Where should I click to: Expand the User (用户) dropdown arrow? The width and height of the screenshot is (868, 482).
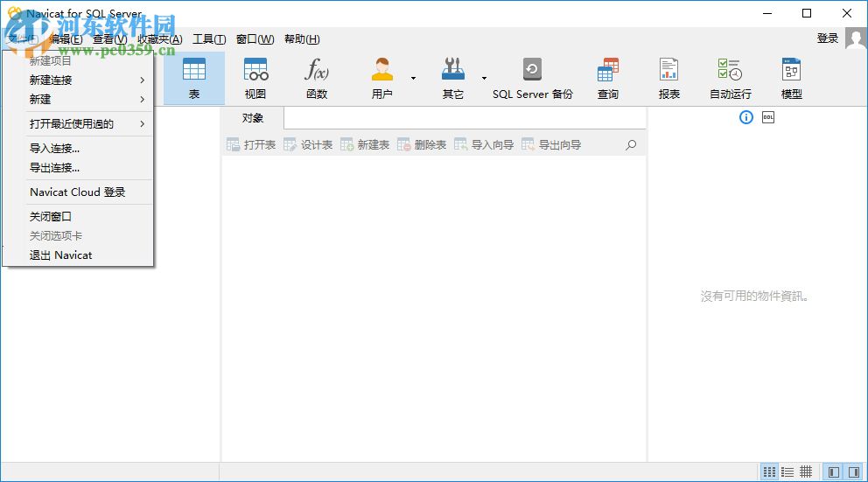413,78
